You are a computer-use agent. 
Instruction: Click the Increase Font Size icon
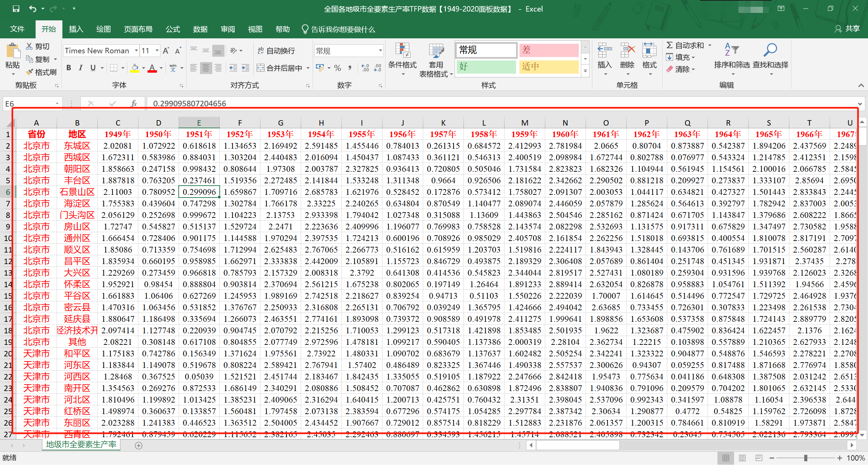[166, 51]
